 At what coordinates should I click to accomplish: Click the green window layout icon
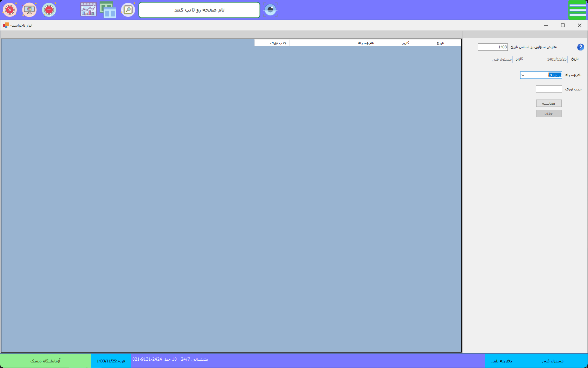point(108,10)
